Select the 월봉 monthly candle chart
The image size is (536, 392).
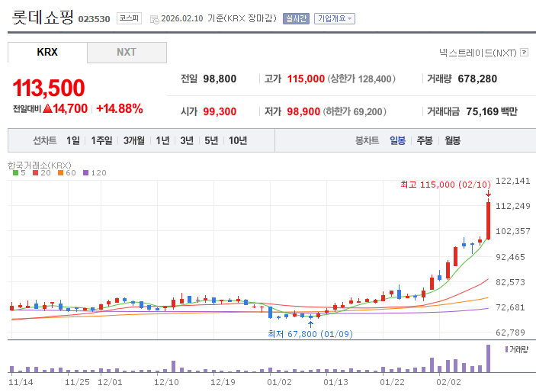452,140
